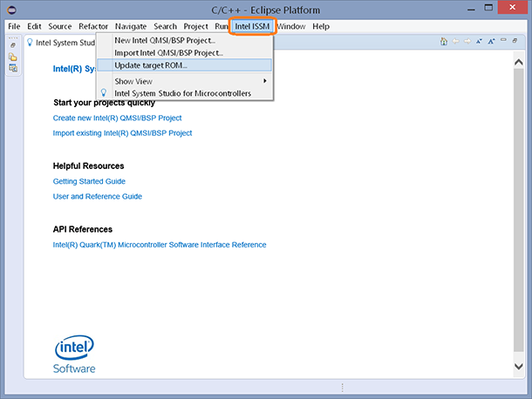Click the magnify font size icon
Viewport: 532px width, 399px height.
click(491, 41)
